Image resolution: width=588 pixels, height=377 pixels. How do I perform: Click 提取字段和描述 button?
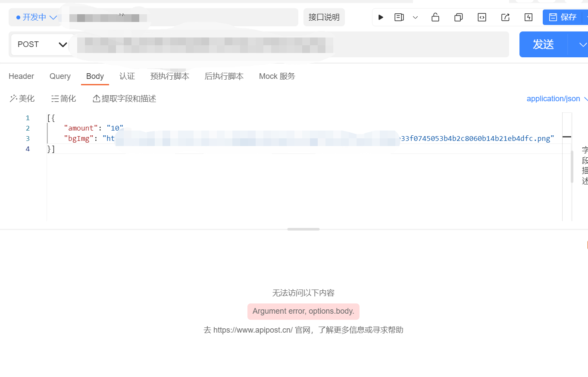[125, 99]
